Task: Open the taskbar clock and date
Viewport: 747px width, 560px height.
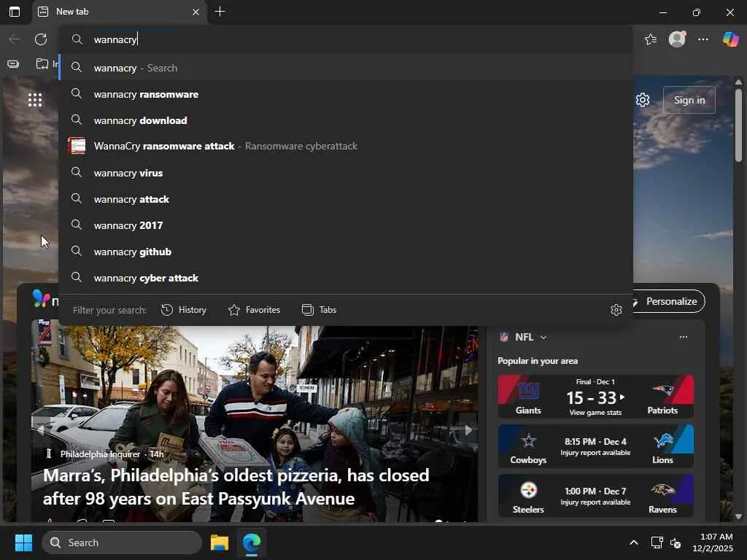Action: (713, 542)
